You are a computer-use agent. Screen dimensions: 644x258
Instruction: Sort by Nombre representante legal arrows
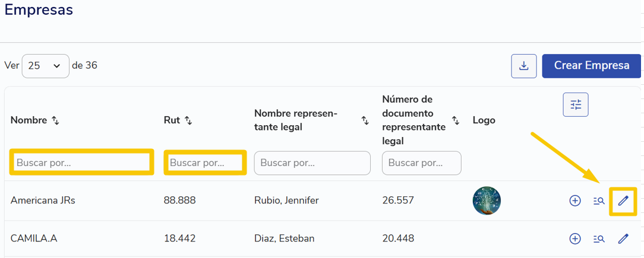(365, 120)
